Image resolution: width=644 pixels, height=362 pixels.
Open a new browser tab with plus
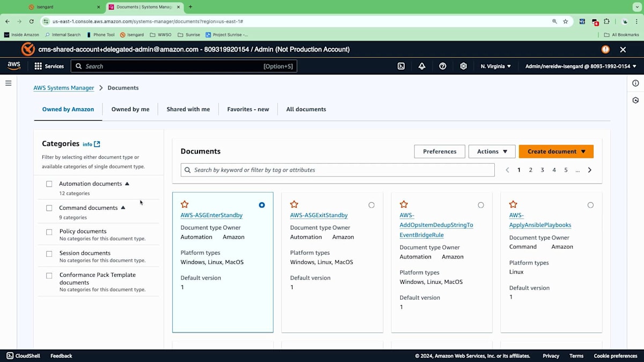[191, 7]
